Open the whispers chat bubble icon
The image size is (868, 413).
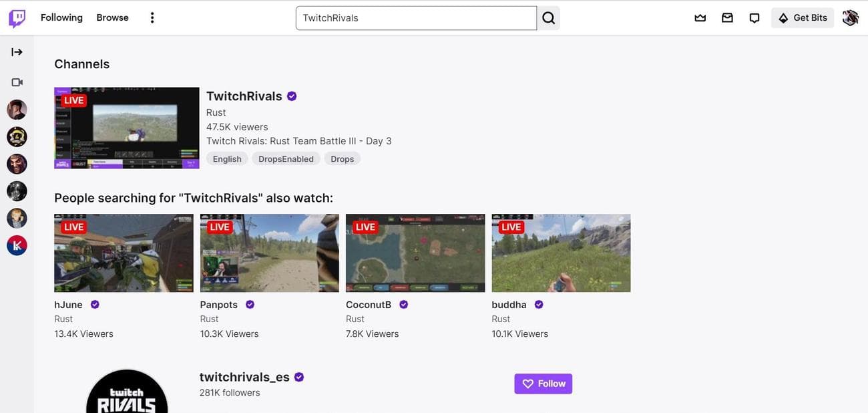pos(754,18)
